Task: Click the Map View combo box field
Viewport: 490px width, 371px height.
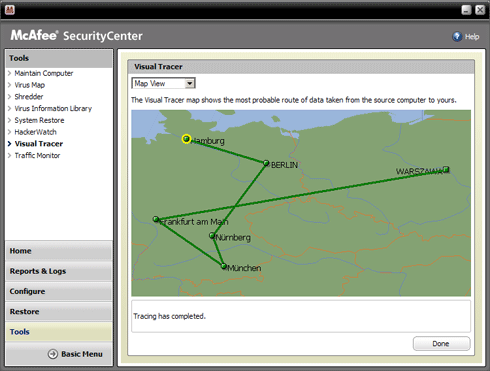Action: tap(163, 83)
